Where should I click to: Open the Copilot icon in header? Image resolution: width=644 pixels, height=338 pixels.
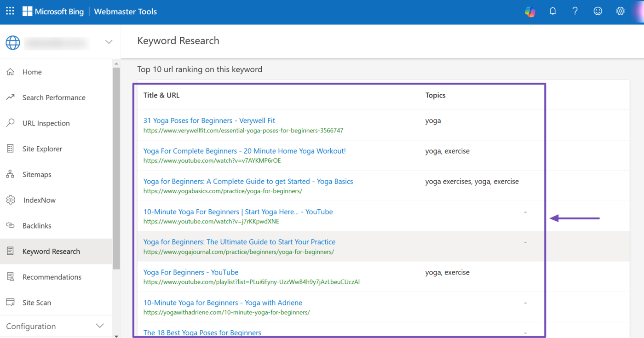(x=530, y=11)
